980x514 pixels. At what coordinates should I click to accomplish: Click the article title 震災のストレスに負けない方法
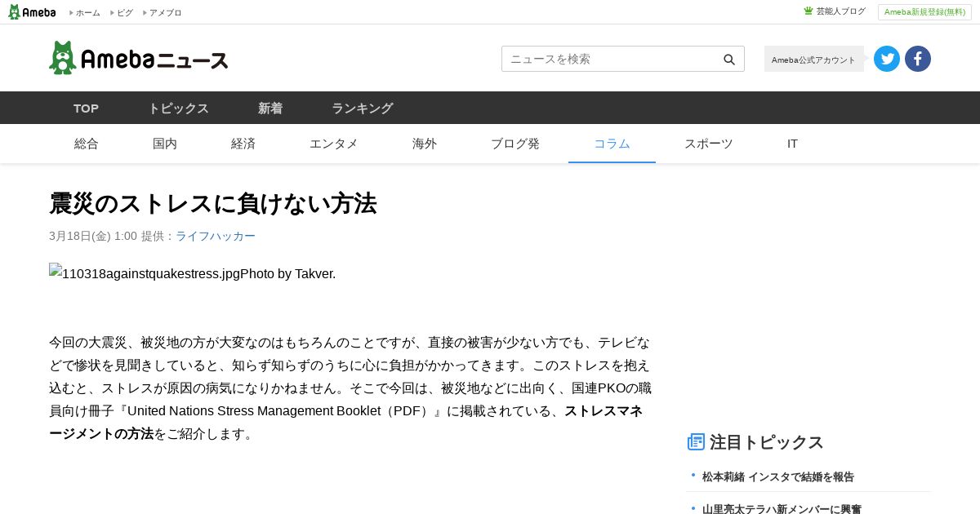click(212, 203)
